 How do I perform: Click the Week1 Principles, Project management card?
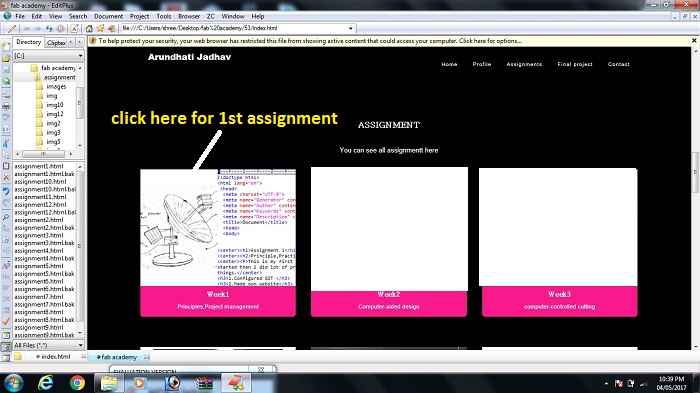218,301
